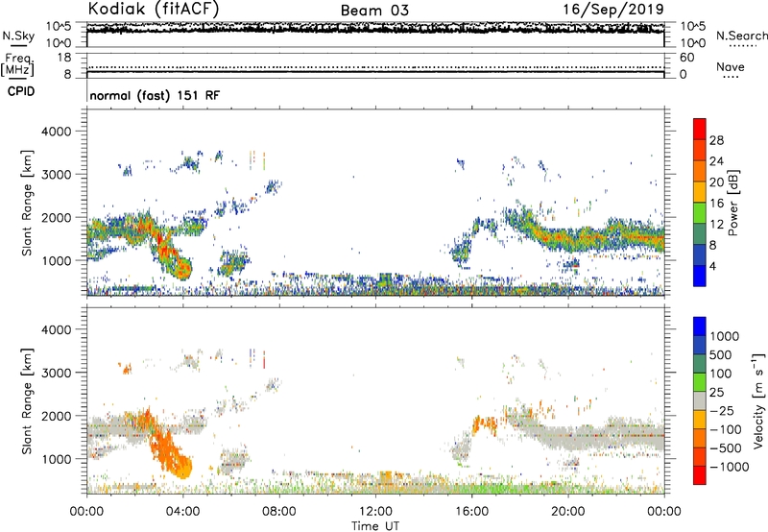Click the 'Kodiak (fitACF)' plot title
The image size is (768, 532).
[154, 9]
